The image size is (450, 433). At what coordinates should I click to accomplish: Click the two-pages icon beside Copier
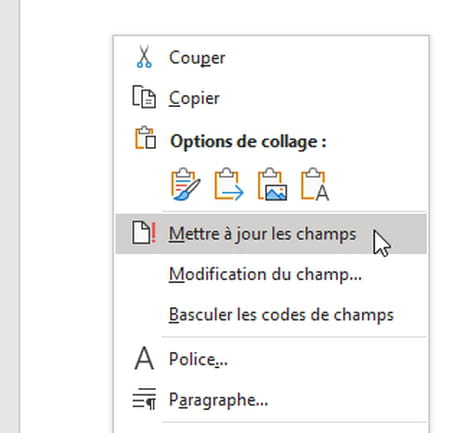coord(144,97)
